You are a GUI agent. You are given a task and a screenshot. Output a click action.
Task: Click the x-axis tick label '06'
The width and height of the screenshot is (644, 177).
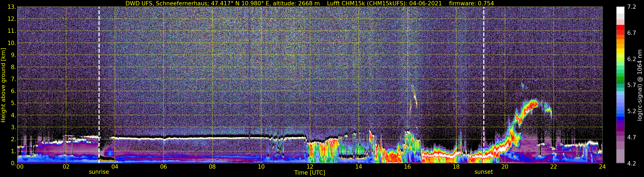click(164, 167)
